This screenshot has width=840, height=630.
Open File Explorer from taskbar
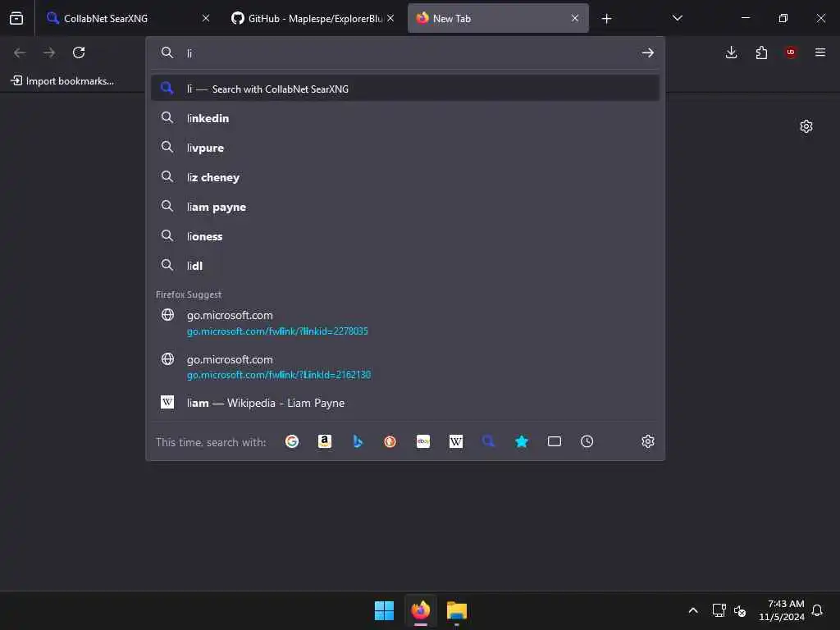457,610
